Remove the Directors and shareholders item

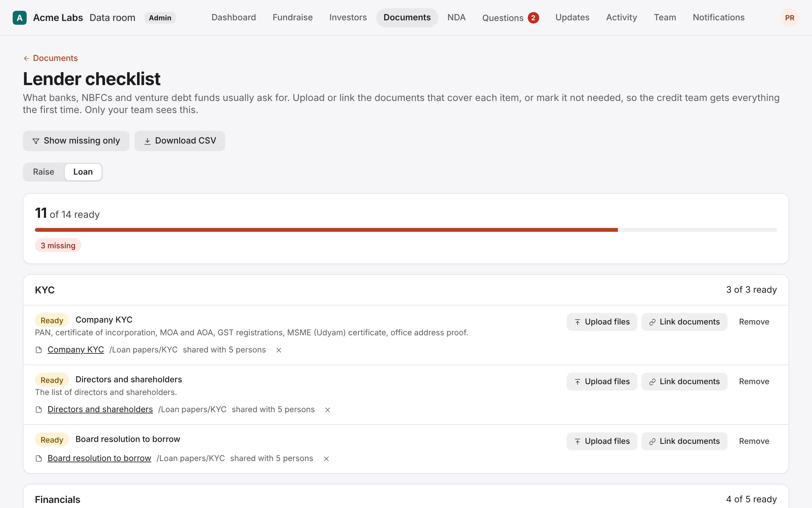pyautogui.click(x=754, y=382)
